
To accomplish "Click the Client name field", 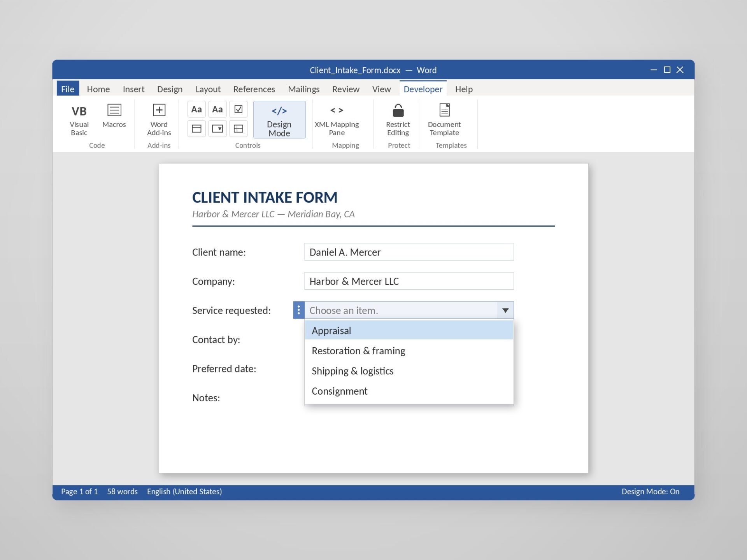I will 409,252.
